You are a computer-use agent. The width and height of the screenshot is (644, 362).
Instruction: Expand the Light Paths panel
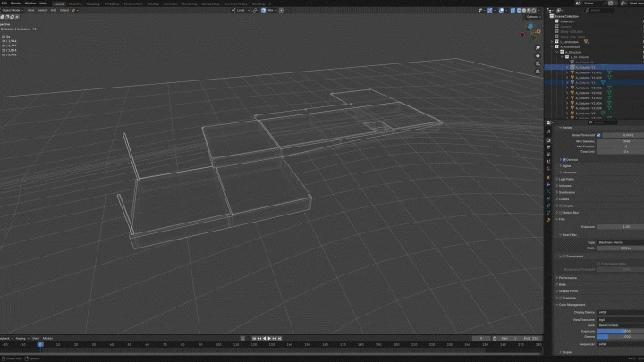[x=566, y=179]
